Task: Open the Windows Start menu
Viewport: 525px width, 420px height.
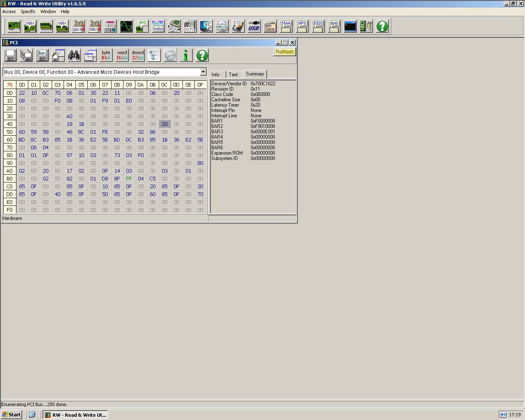Action: [x=11, y=415]
